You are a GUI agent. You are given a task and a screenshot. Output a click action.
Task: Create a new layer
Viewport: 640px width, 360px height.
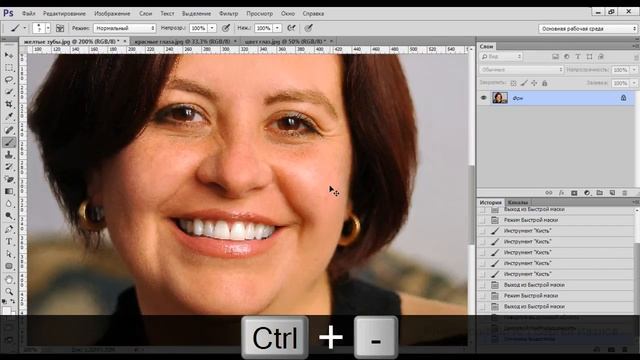pos(612,193)
